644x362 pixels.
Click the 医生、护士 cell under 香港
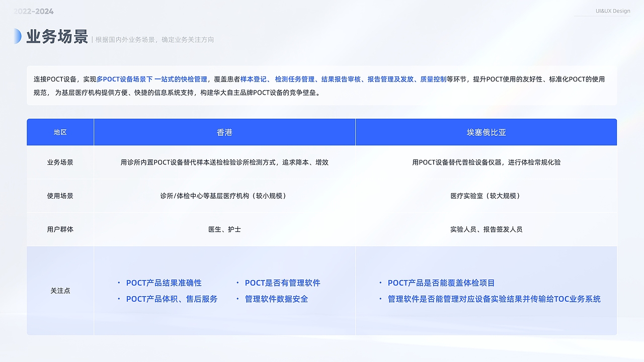tap(224, 229)
